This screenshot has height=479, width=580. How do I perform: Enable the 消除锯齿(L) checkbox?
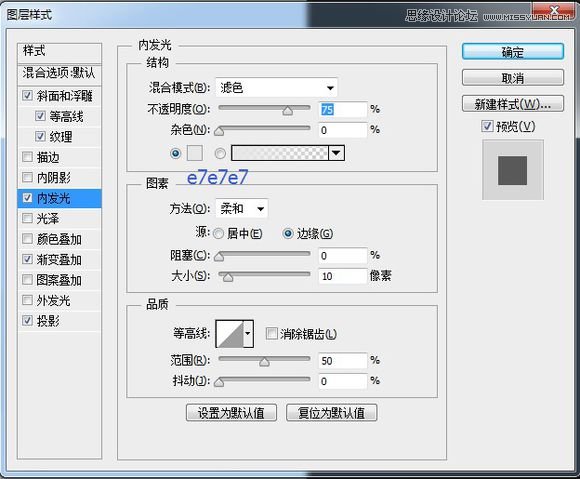click(271, 334)
